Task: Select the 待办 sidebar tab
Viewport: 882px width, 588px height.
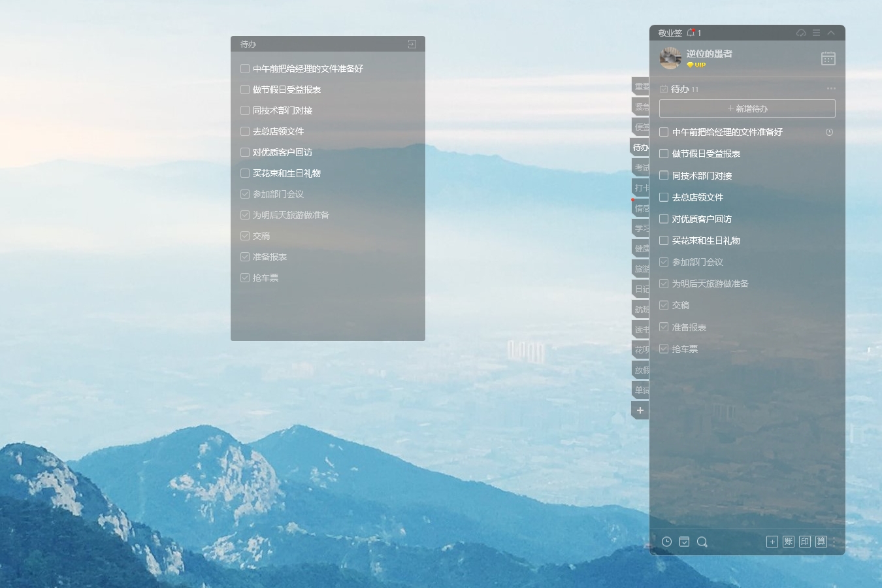Action: click(x=640, y=147)
